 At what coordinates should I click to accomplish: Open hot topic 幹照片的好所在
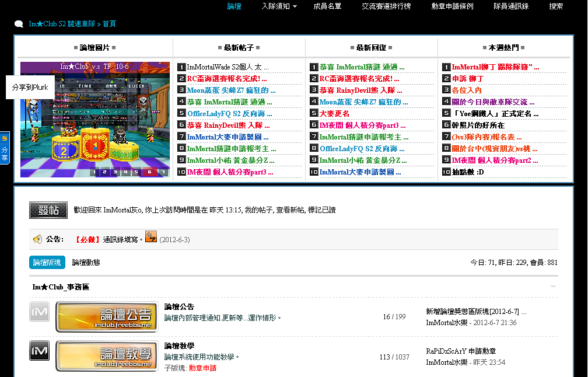pyautogui.click(x=478, y=125)
